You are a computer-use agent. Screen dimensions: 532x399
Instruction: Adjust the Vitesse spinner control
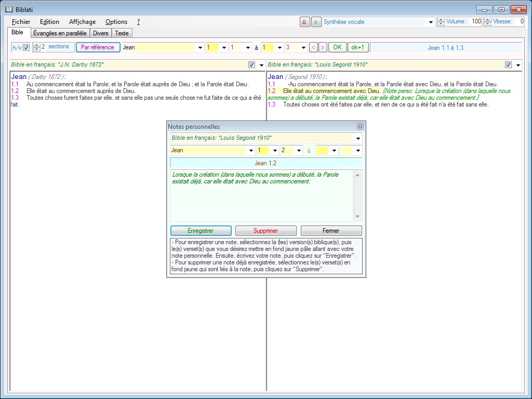tap(487, 22)
